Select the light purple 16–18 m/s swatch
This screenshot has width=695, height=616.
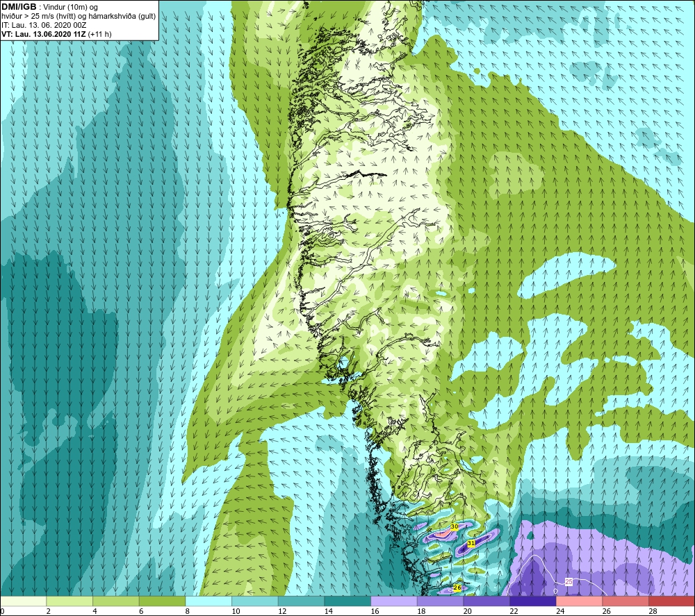point(393,601)
